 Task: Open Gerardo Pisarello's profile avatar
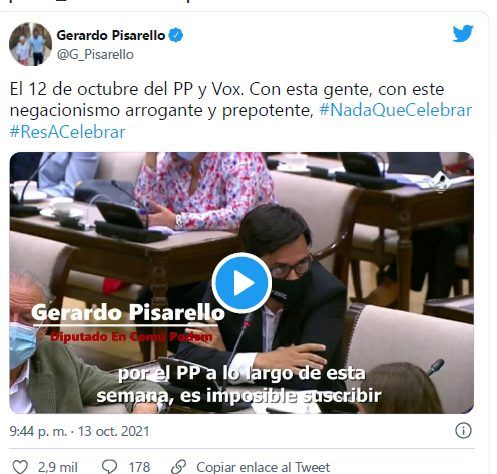click(x=30, y=44)
